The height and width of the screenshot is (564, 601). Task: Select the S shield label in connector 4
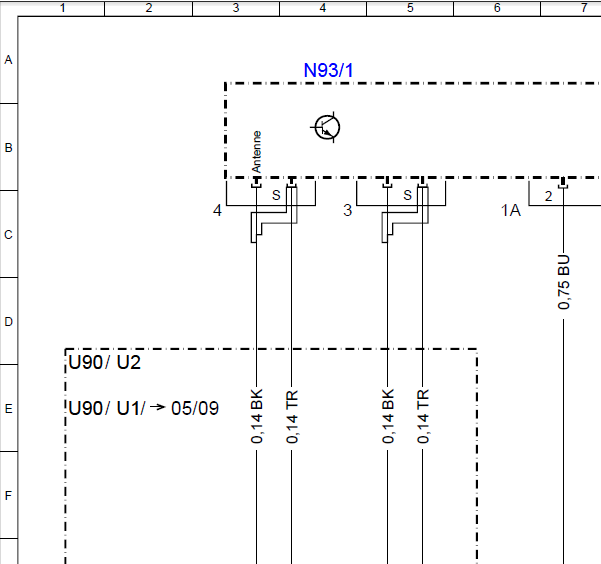pos(276,195)
